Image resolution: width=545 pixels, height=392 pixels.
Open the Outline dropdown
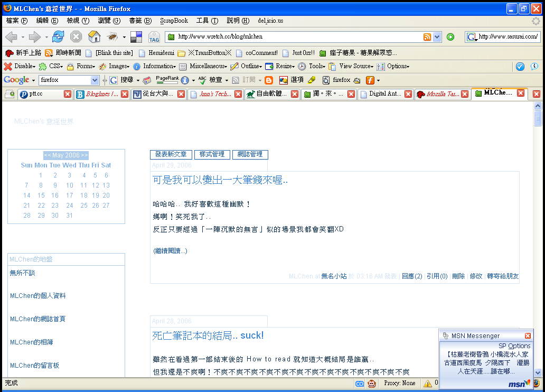click(x=246, y=66)
